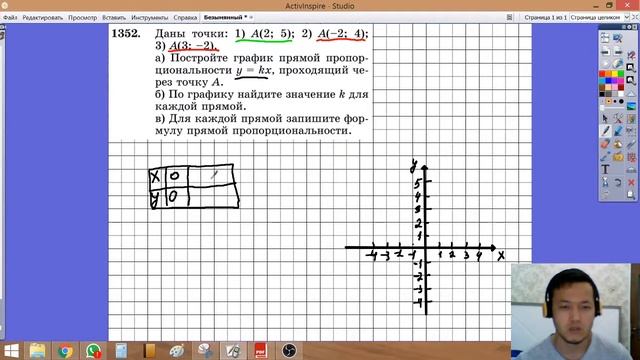The height and width of the screenshot is (360, 640).
Task: Pick the red color swatch
Action: tap(602, 73)
